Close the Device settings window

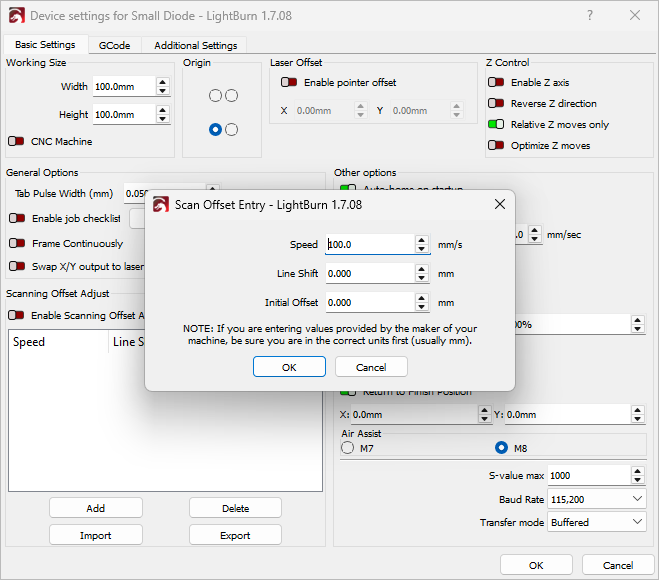pos(635,16)
